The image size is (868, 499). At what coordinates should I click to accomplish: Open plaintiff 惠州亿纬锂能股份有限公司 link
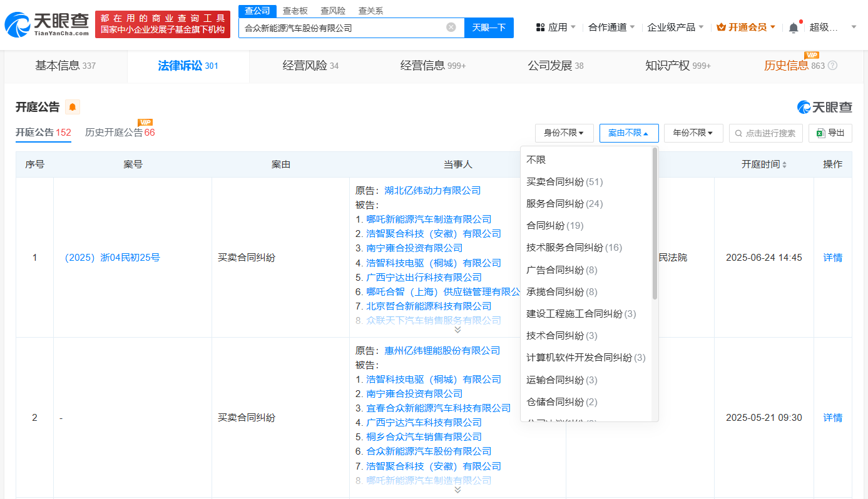click(442, 351)
